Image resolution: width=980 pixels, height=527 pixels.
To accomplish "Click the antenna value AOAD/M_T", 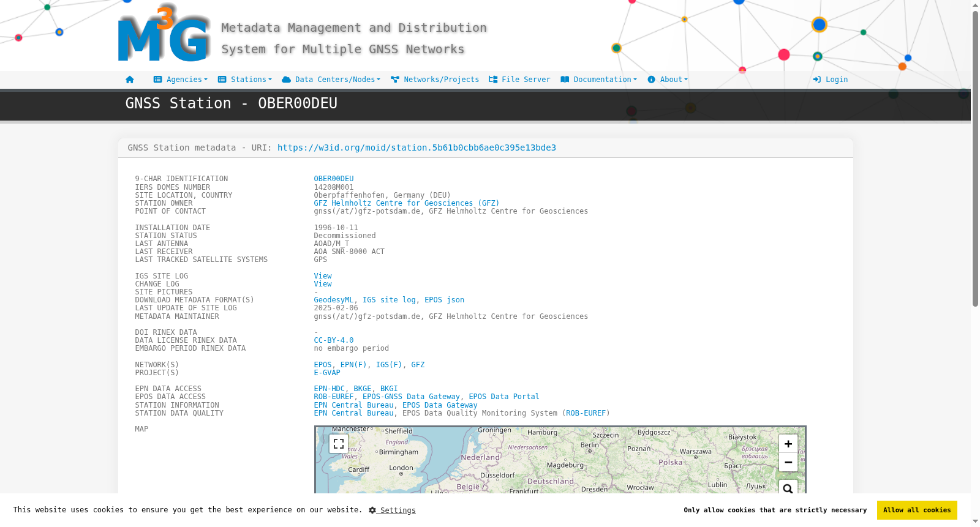I will pyautogui.click(x=331, y=244).
